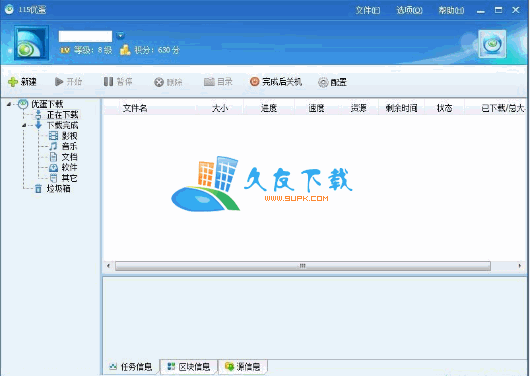This screenshot has width=530, height=376.
Task: Select 其它 category in the tree
Action: point(69,178)
